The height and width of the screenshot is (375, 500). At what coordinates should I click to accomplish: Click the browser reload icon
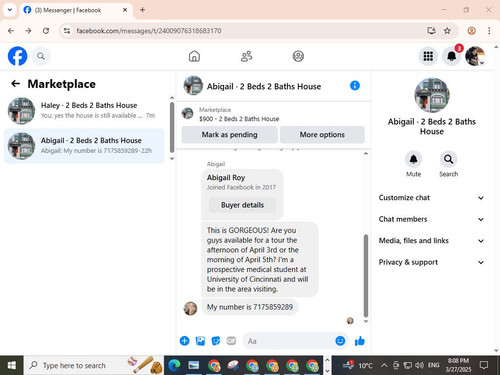click(x=46, y=31)
